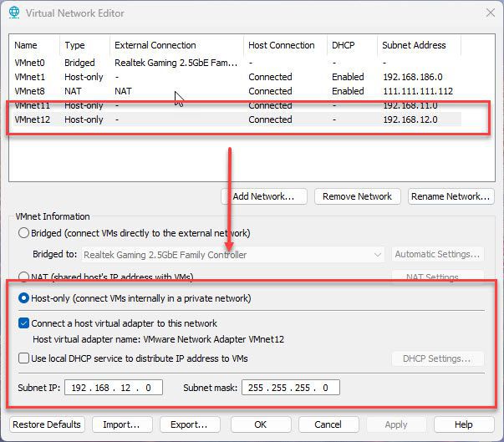Click the Cancel button
Screen dimensions: 504x442
328,424
